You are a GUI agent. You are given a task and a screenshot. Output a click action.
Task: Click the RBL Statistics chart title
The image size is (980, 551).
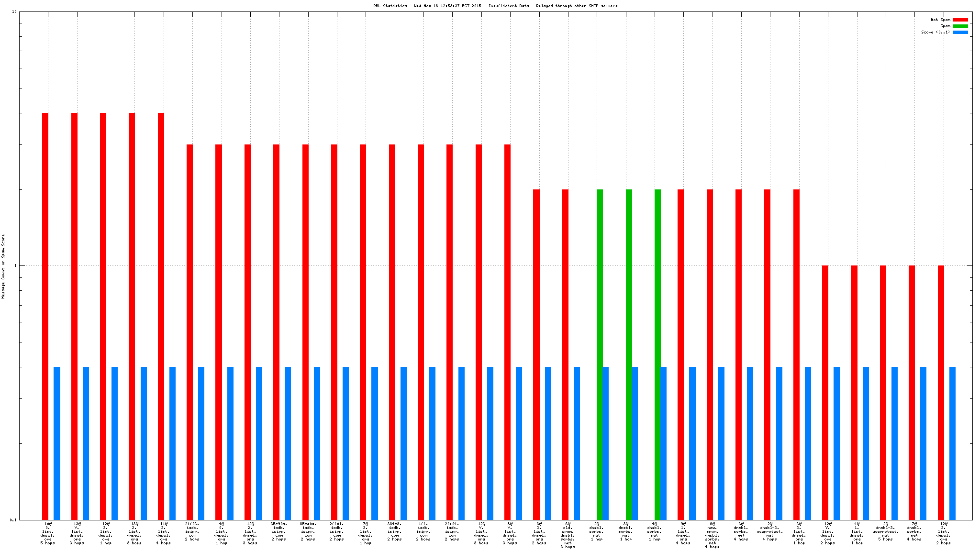pyautogui.click(x=495, y=6)
